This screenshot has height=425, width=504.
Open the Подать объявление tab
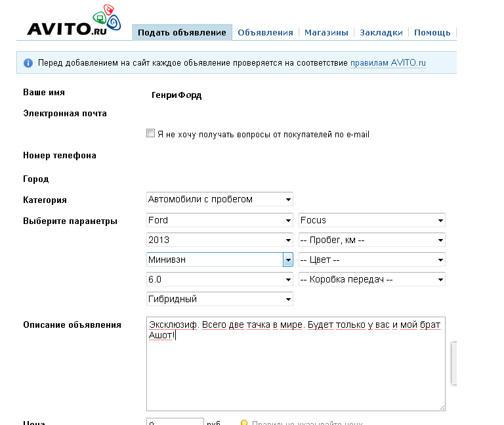182,32
